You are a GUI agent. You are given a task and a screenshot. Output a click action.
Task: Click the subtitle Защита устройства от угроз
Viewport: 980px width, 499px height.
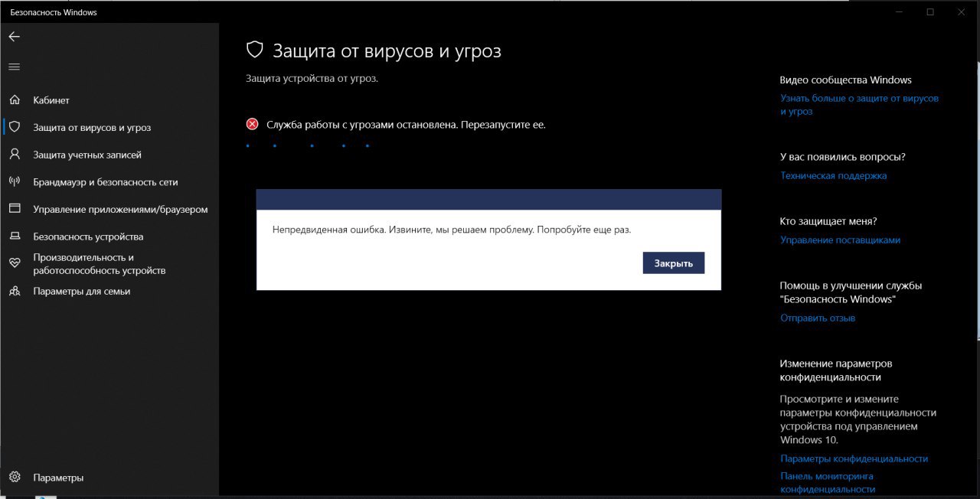tap(312, 78)
